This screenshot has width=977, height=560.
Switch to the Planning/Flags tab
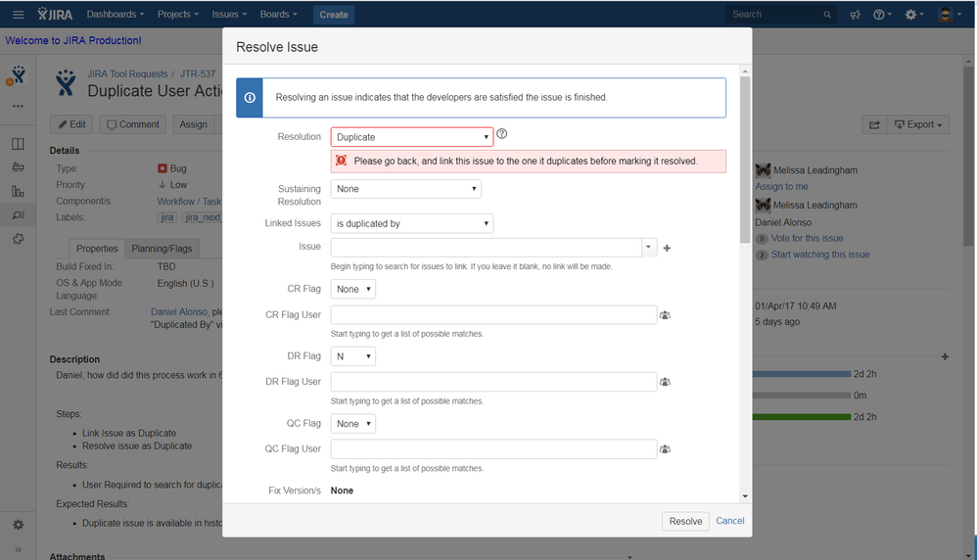point(162,249)
